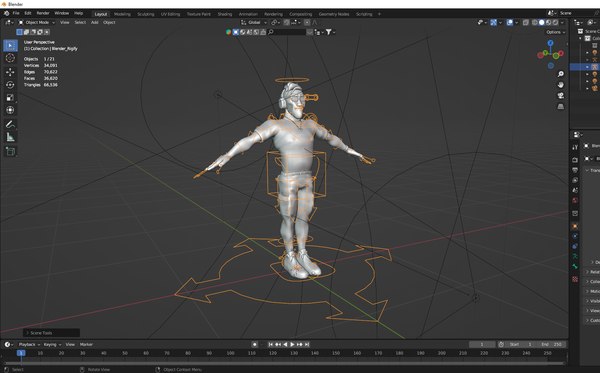Open the Object Data armature properties tab
Image resolution: width=600 pixels, height=373 pixels.
point(575,256)
